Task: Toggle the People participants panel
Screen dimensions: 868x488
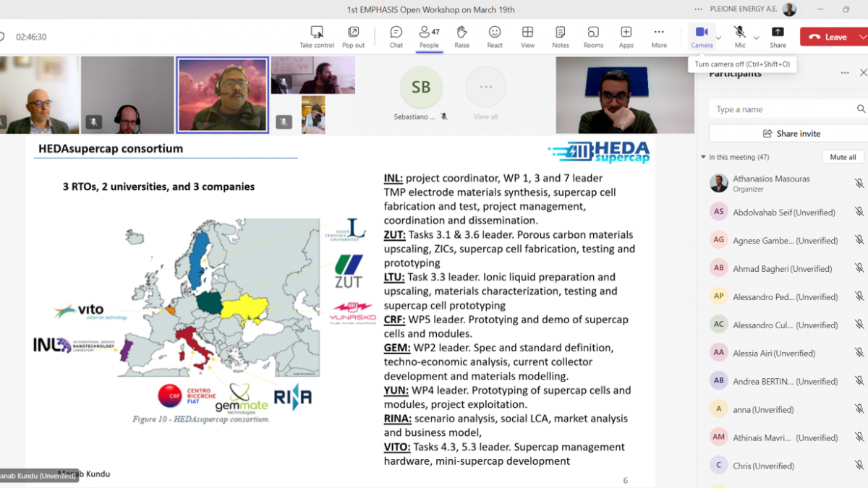Action: coord(429,36)
